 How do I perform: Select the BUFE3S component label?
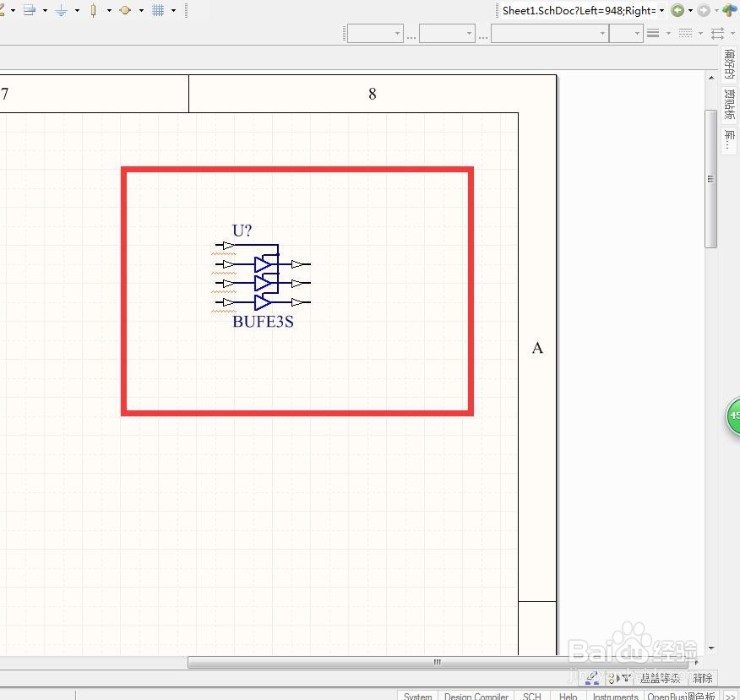263,322
